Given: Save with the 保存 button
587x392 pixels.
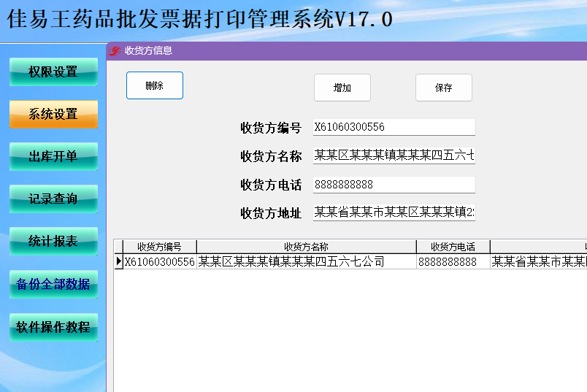Looking at the screenshot, I should point(444,88).
